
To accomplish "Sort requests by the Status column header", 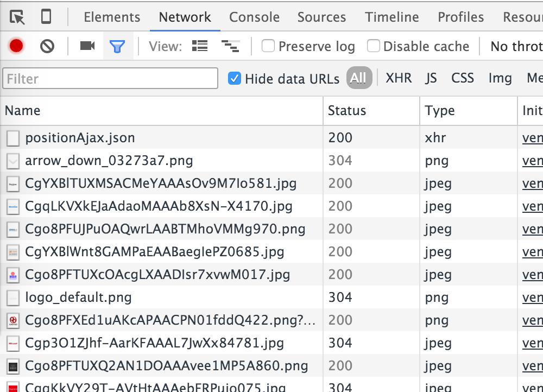I will (347, 111).
